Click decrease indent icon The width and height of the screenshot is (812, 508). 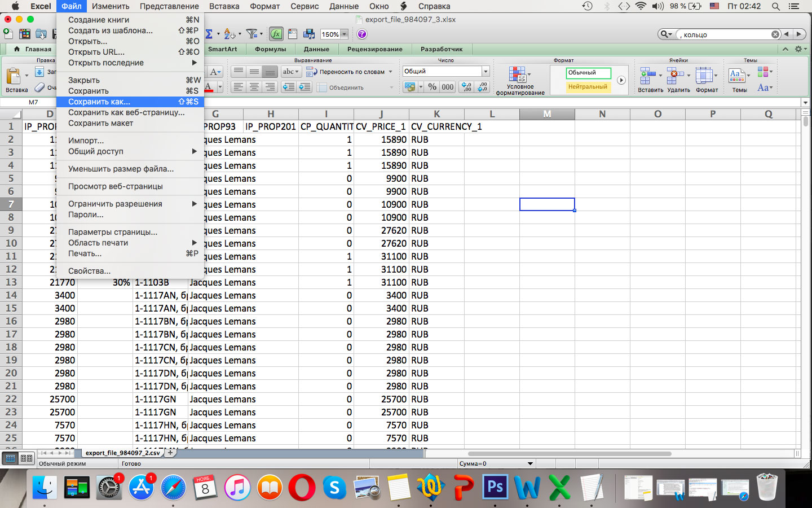tap(289, 87)
